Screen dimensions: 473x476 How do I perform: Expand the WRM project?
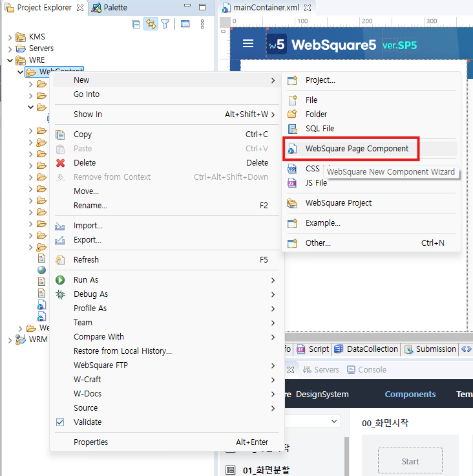point(10,340)
